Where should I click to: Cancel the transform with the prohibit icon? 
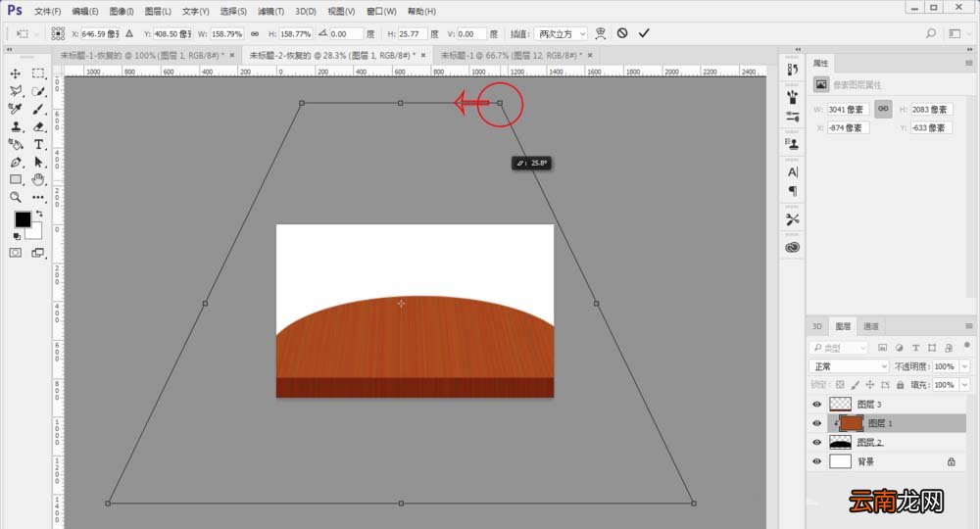coord(622,33)
